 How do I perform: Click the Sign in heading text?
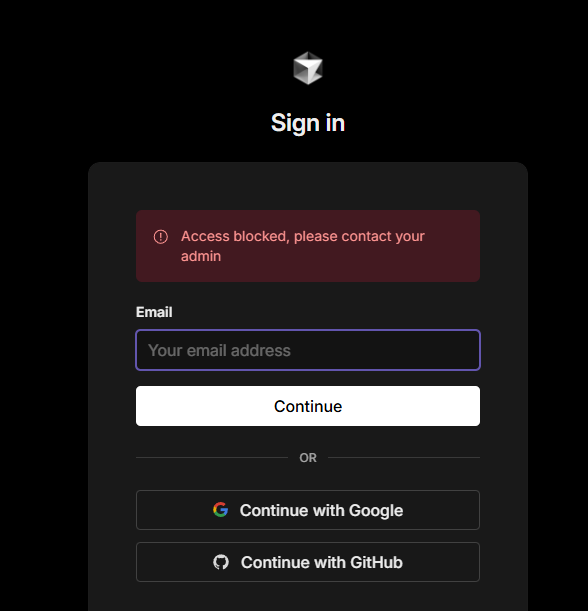[x=308, y=123]
